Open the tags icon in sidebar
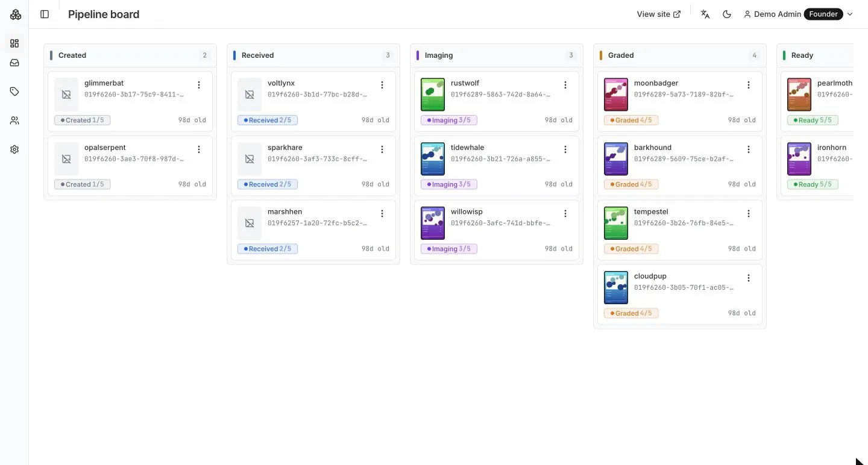The image size is (868, 465). coord(14,92)
